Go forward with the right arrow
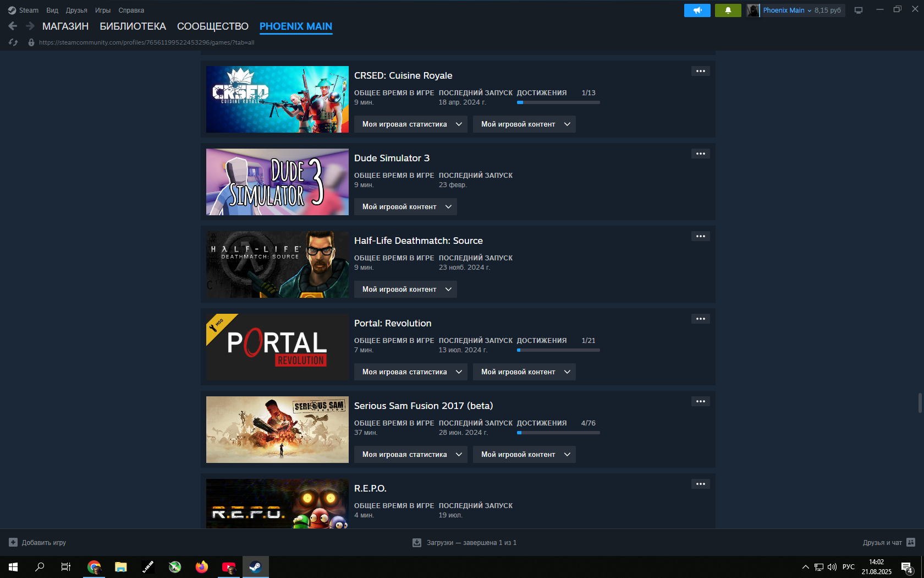Viewport: 924px width, 578px height. (30, 26)
